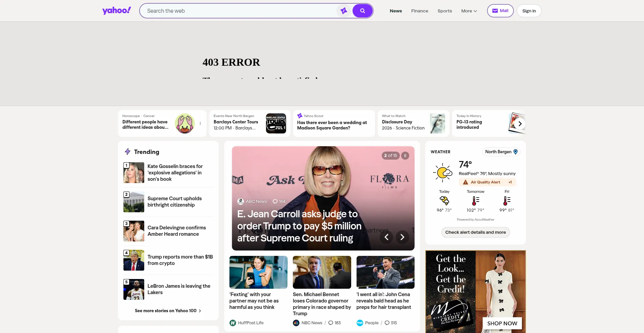Click the LeBron James story thumbnail
The height and width of the screenshot is (333, 644).
coord(134,289)
